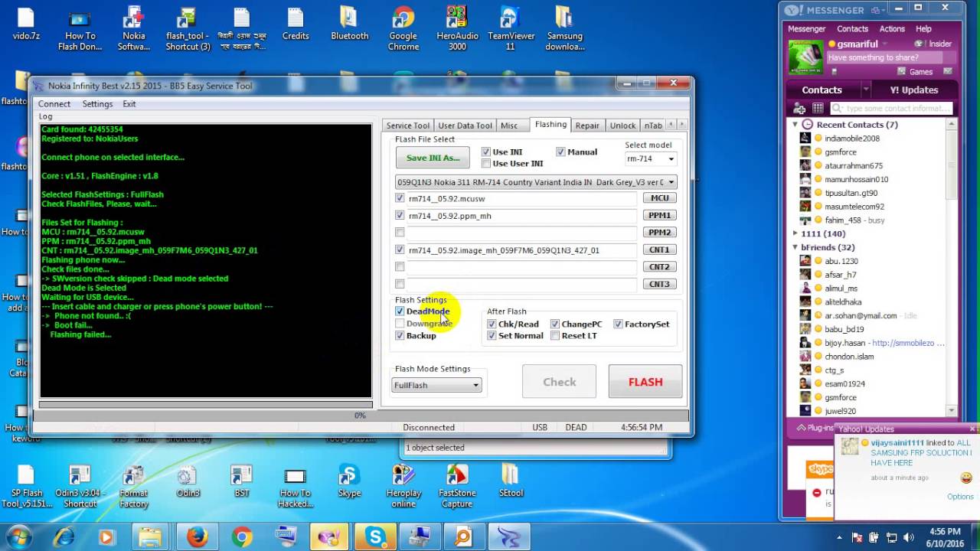Viewport: 980px width, 551px height.
Task: Switch to the Service Tool tab
Action: click(407, 126)
